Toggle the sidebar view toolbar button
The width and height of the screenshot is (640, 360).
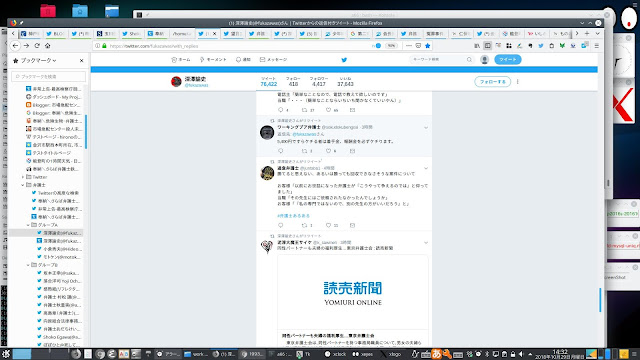click(487, 46)
